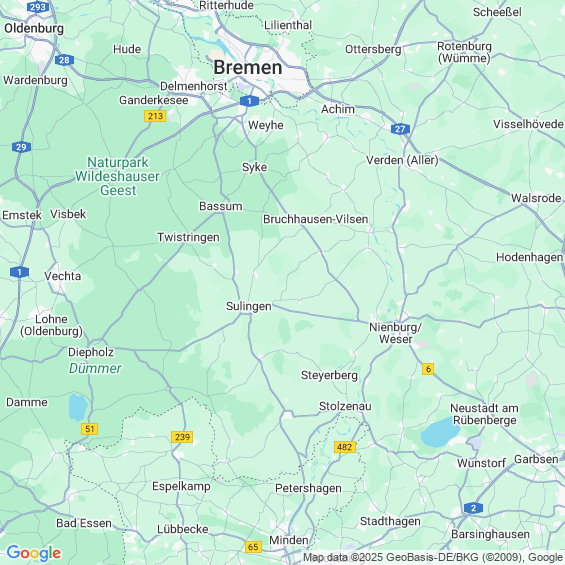Click the A29 highway shield icon

[22, 147]
